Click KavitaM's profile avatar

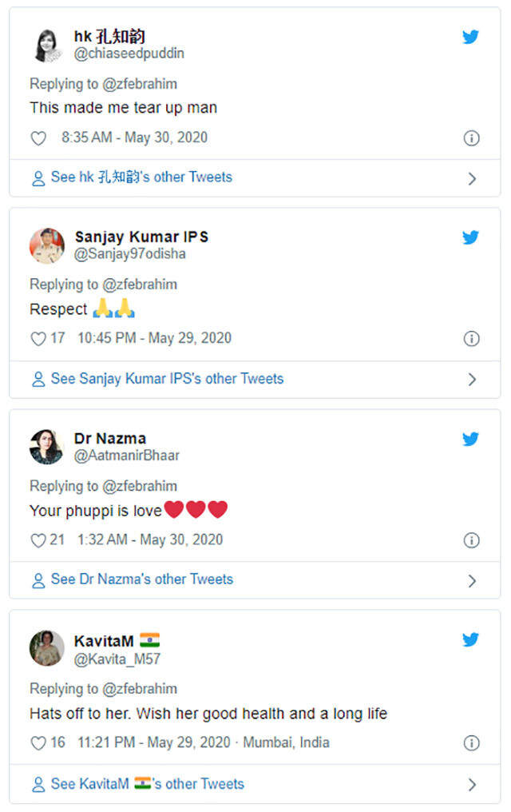(47, 648)
